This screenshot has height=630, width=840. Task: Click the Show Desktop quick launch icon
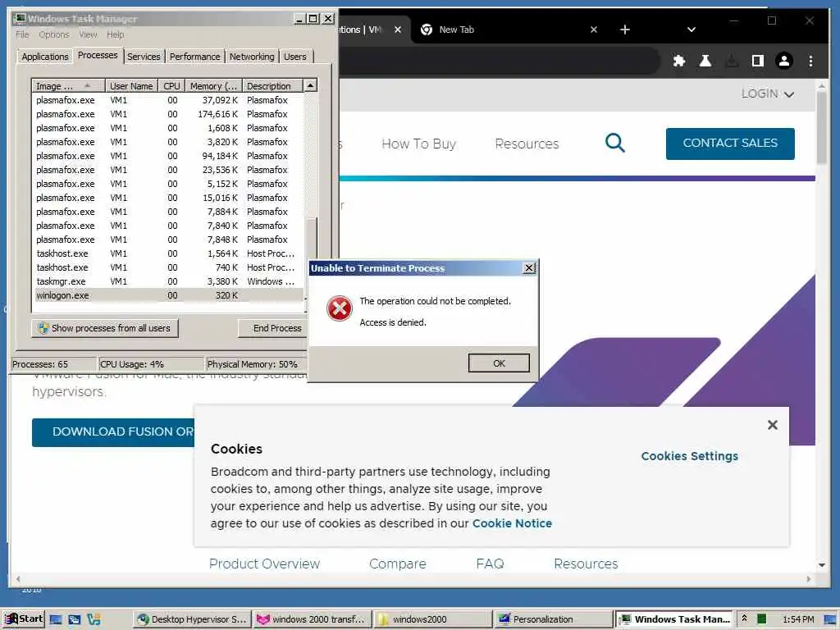point(55,619)
